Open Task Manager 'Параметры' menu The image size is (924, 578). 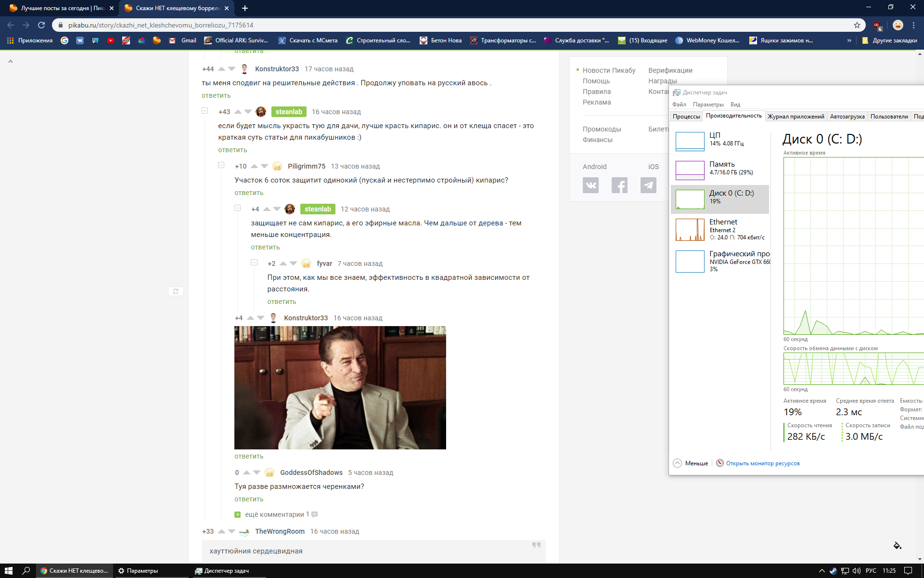(708, 105)
